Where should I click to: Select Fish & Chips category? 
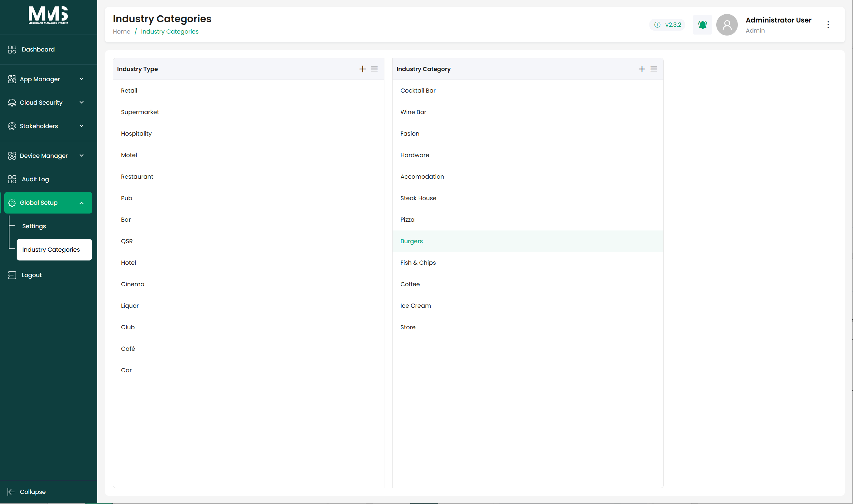coord(528,262)
